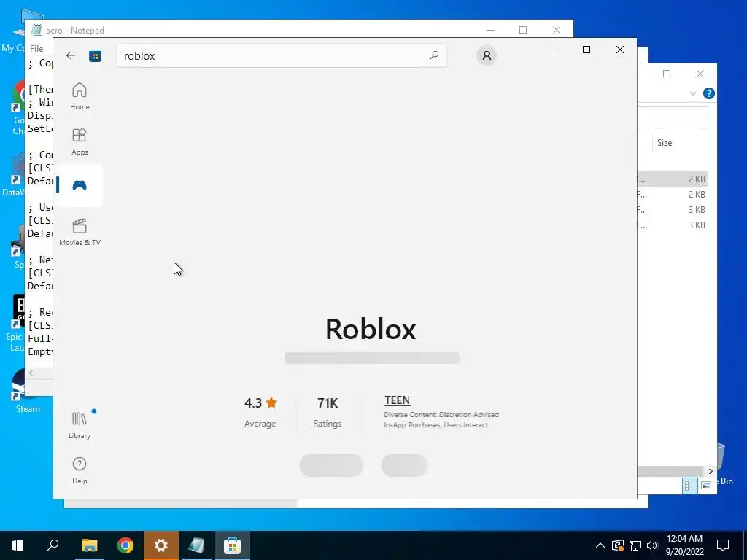The width and height of the screenshot is (747, 560).
Task: Maximize the Microsoft Store window
Action: pyautogui.click(x=587, y=50)
